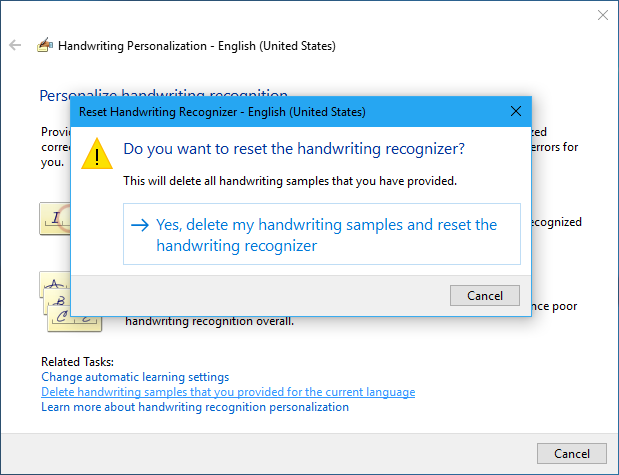619x475 pixels.
Task: Click Delete handwriting samples for current language link
Action: coord(228,392)
